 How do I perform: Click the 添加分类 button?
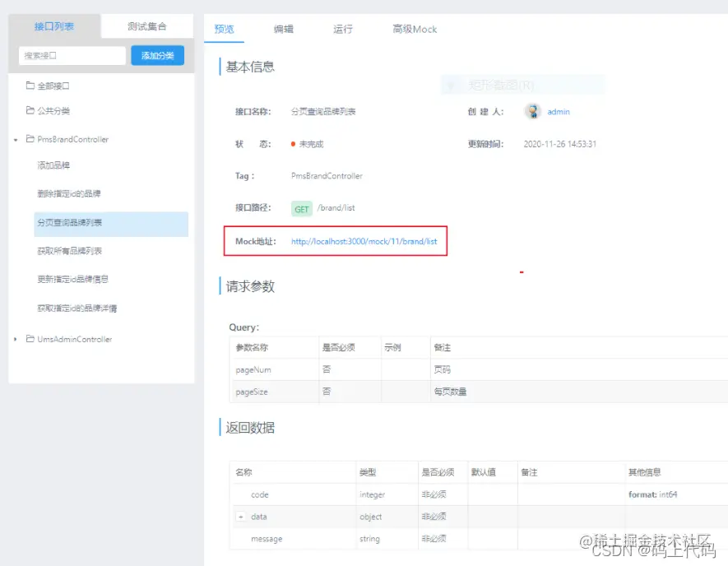click(157, 56)
